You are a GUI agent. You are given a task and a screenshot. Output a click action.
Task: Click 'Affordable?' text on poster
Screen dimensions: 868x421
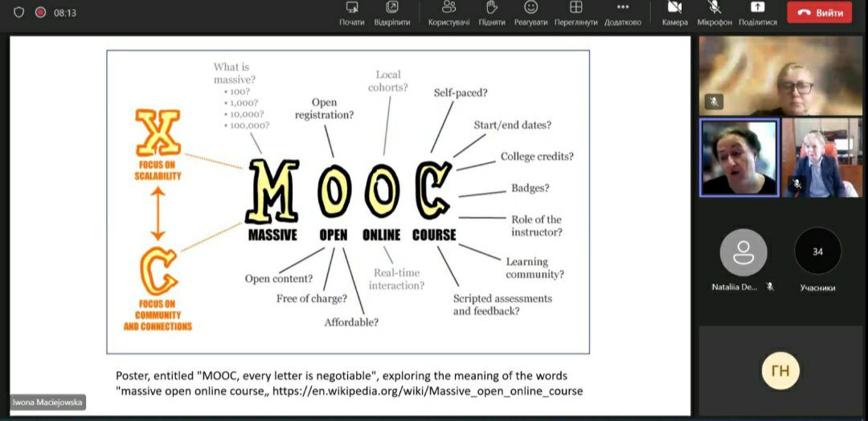(351, 322)
